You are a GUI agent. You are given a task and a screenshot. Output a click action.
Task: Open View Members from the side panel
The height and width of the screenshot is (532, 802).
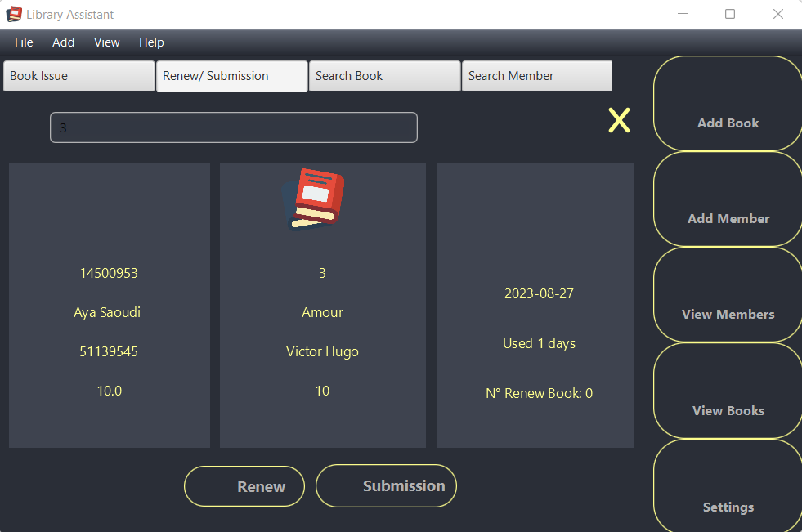click(728, 295)
